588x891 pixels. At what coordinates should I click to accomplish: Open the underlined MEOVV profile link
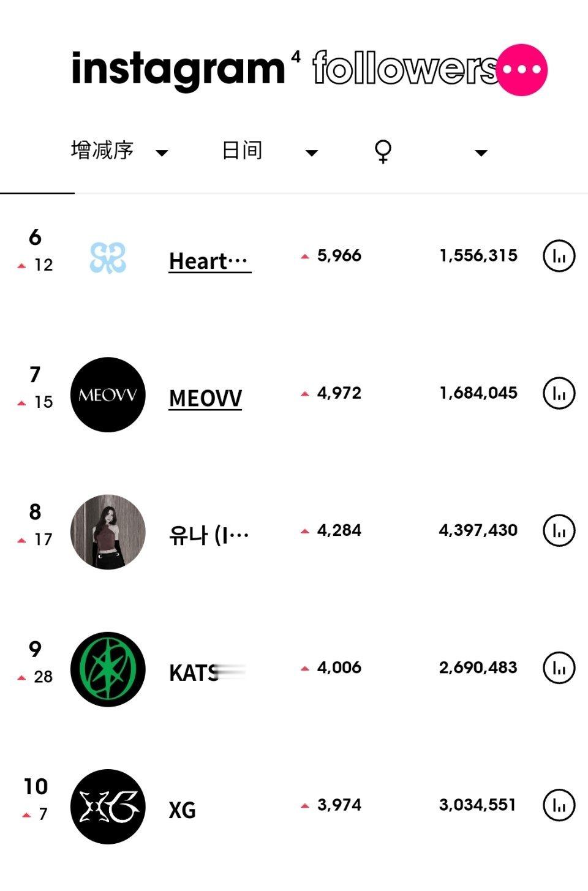[x=205, y=398]
